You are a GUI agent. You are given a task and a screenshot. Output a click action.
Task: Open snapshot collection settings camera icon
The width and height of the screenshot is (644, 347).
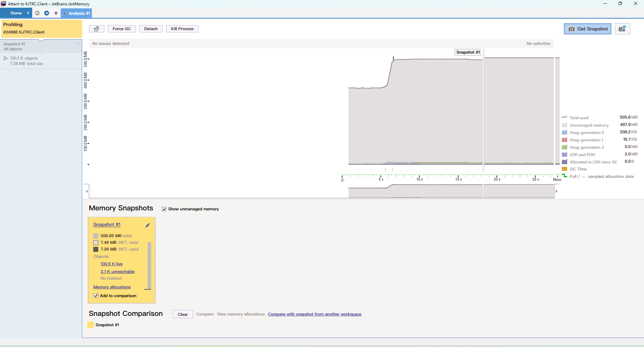[x=623, y=29]
